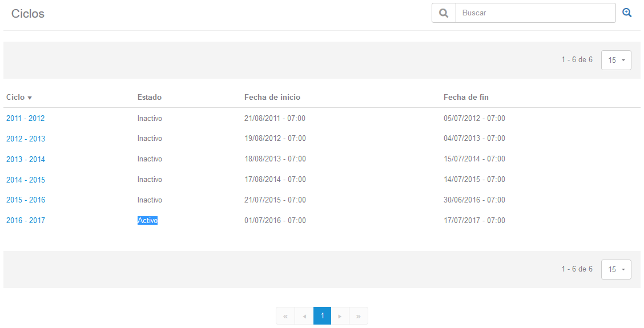
Task: Click the Fecha de inicio column header
Action: (272, 98)
